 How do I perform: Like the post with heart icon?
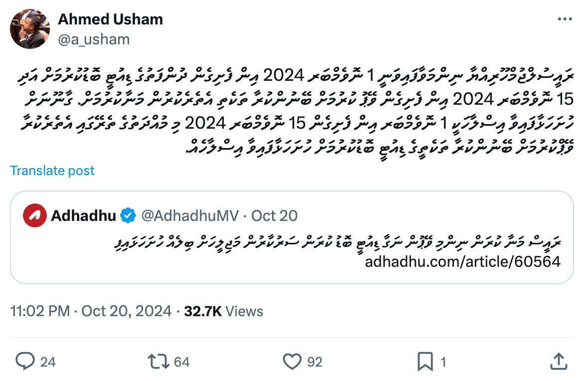[x=292, y=361]
